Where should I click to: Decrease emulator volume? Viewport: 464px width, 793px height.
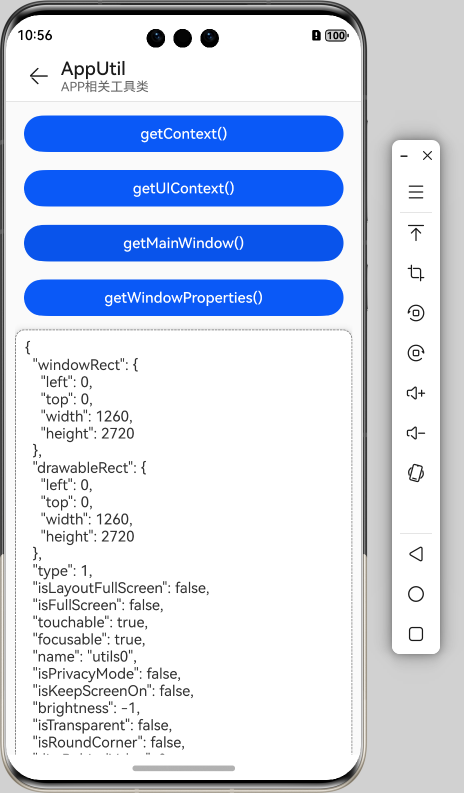[416, 433]
